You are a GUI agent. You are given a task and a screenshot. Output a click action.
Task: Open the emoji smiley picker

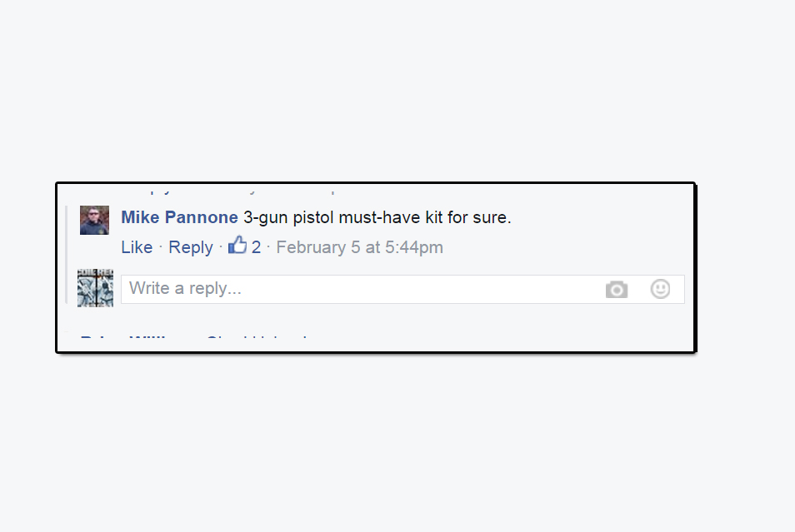pos(660,289)
